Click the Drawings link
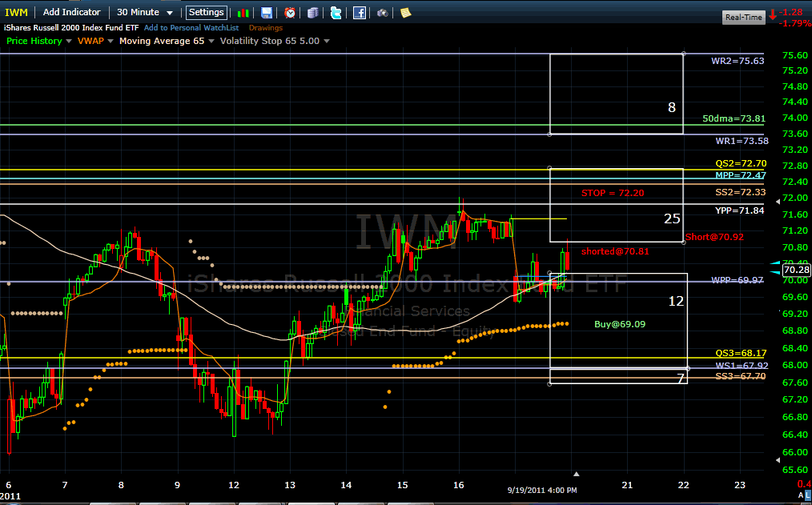The height and width of the screenshot is (505, 812). [x=266, y=28]
